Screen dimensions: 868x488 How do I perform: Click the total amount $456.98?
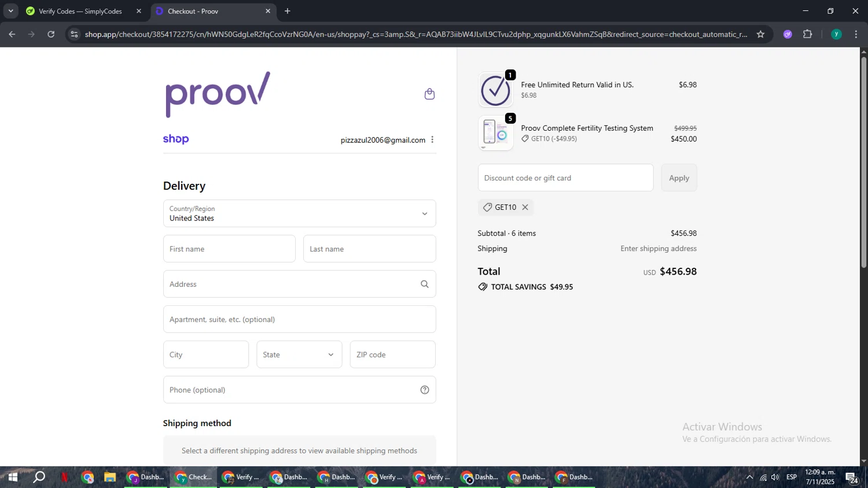click(x=678, y=271)
